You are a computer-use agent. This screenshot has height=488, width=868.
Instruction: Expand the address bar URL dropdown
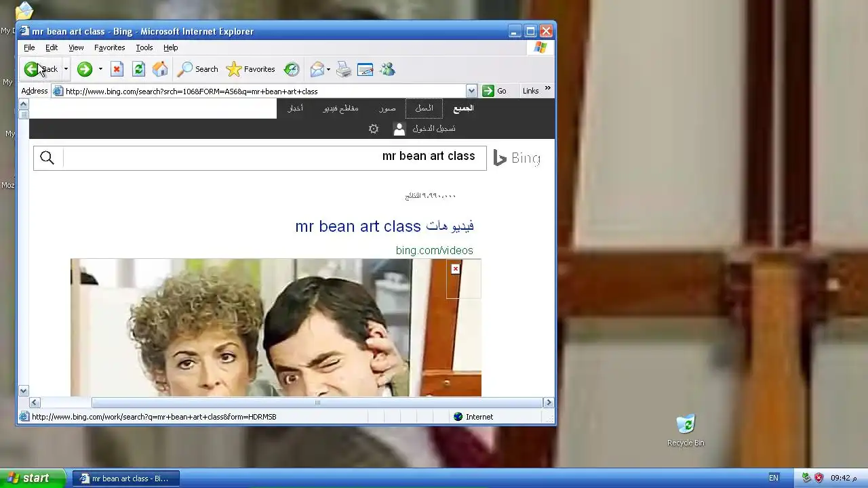coord(471,91)
